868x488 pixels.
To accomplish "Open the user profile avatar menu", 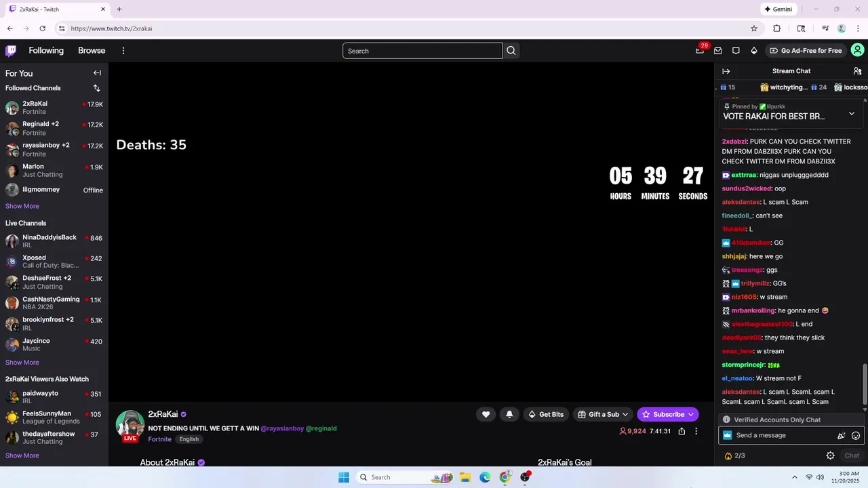I will click(x=857, y=50).
